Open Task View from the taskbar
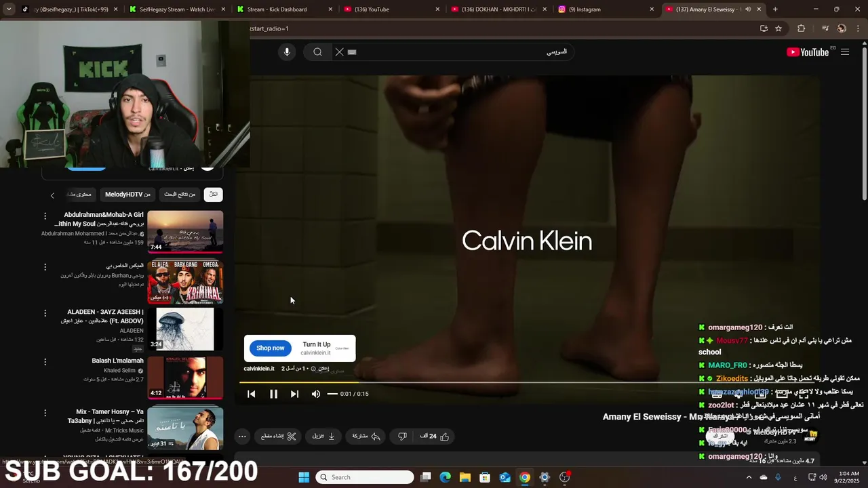This screenshot has width=868, height=488. point(426,477)
